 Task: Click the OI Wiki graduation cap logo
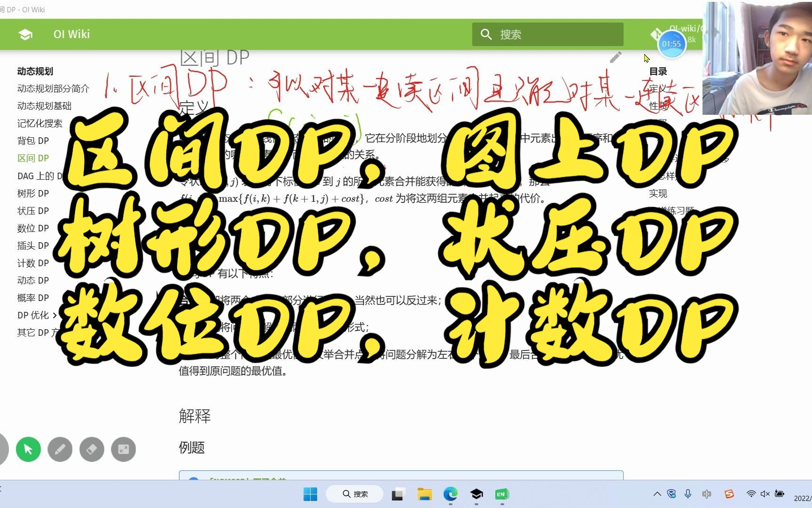(x=25, y=34)
